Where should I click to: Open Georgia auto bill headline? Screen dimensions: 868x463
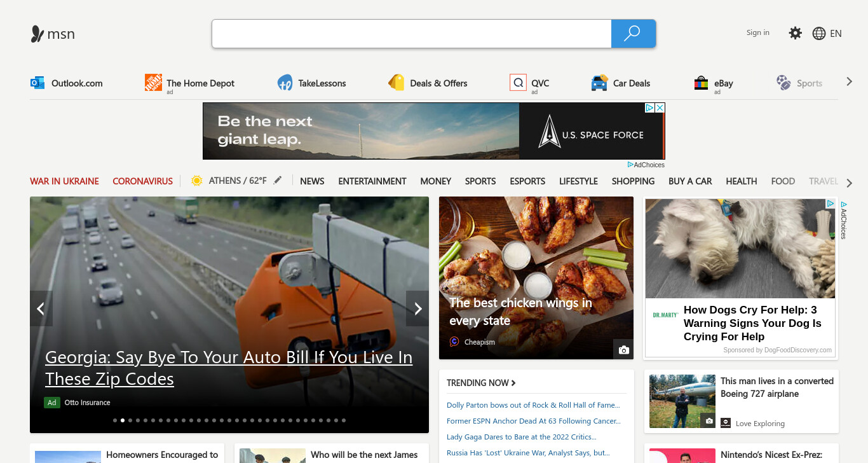(229, 368)
